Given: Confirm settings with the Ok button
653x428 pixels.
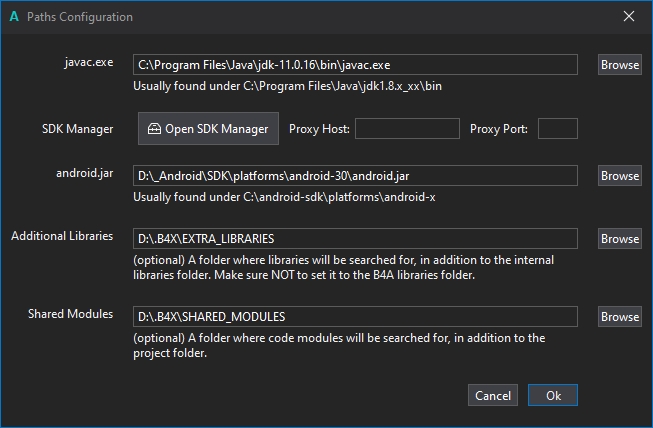Looking at the screenshot, I should point(553,395).
